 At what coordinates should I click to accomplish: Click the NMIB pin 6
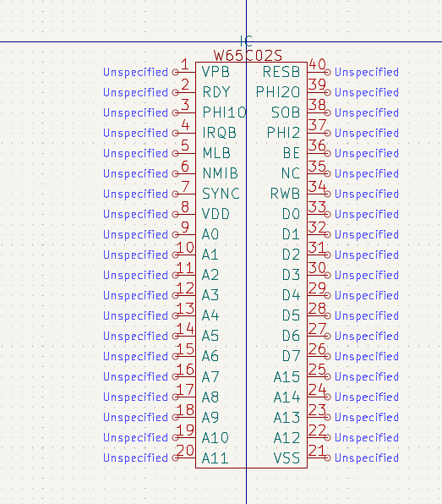coord(183,173)
